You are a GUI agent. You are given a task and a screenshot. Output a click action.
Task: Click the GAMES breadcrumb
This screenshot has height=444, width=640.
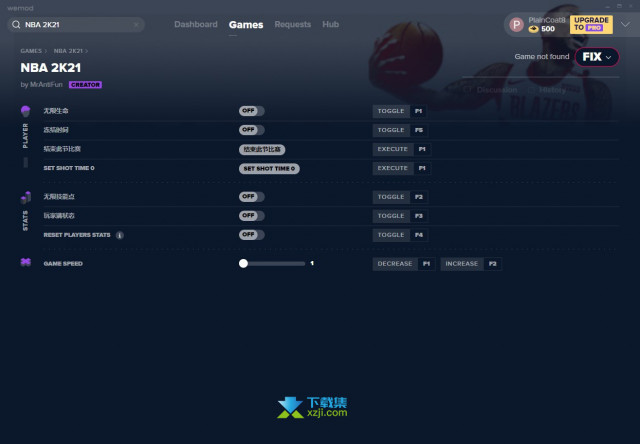pos(31,51)
